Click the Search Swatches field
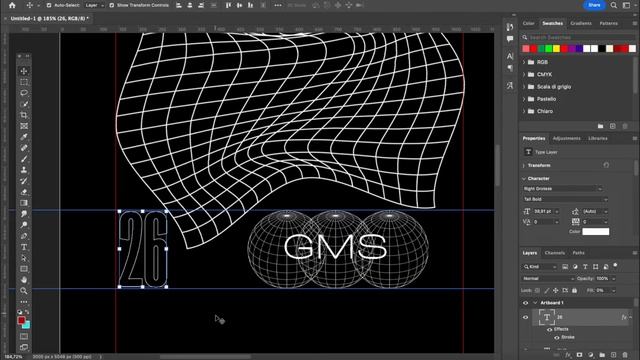The image size is (640, 360). coord(579,37)
